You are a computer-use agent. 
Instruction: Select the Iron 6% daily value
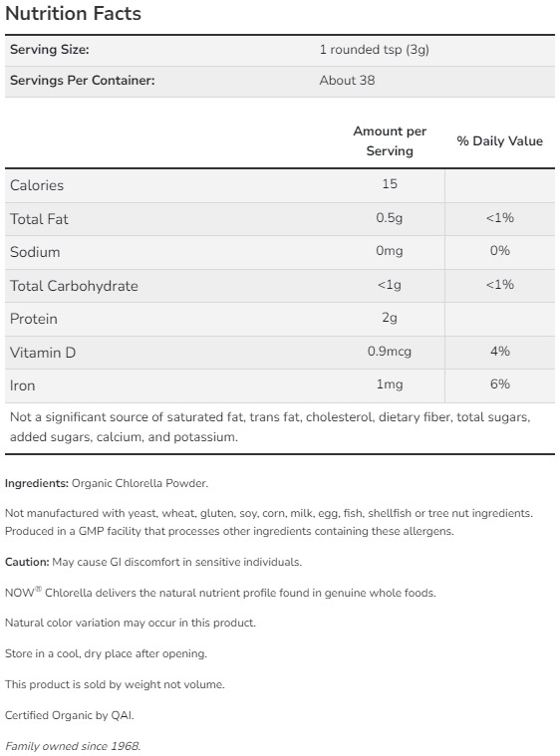point(499,383)
